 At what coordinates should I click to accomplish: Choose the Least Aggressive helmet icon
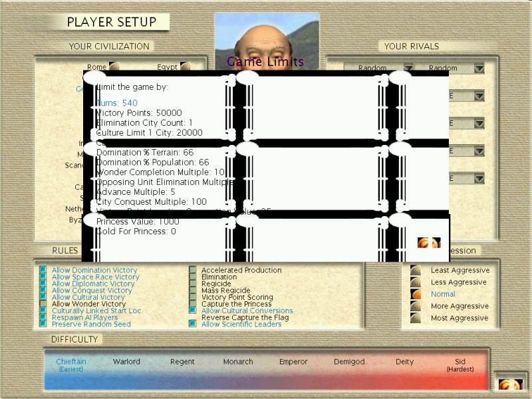416,270
